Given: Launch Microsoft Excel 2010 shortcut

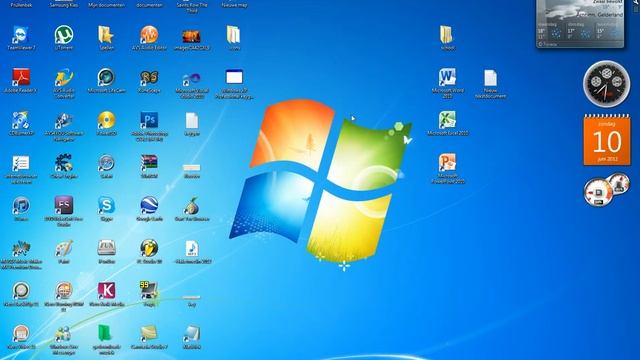Looking at the screenshot, I should click(x=447, y=121).
